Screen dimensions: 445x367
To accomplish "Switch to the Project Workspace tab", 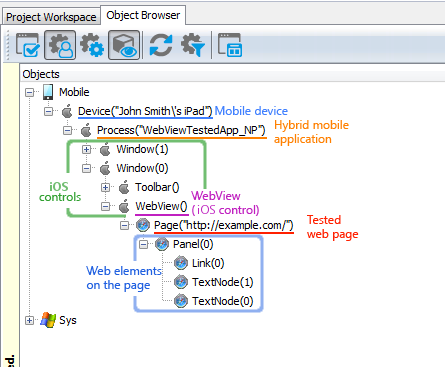I will [51, 17].
